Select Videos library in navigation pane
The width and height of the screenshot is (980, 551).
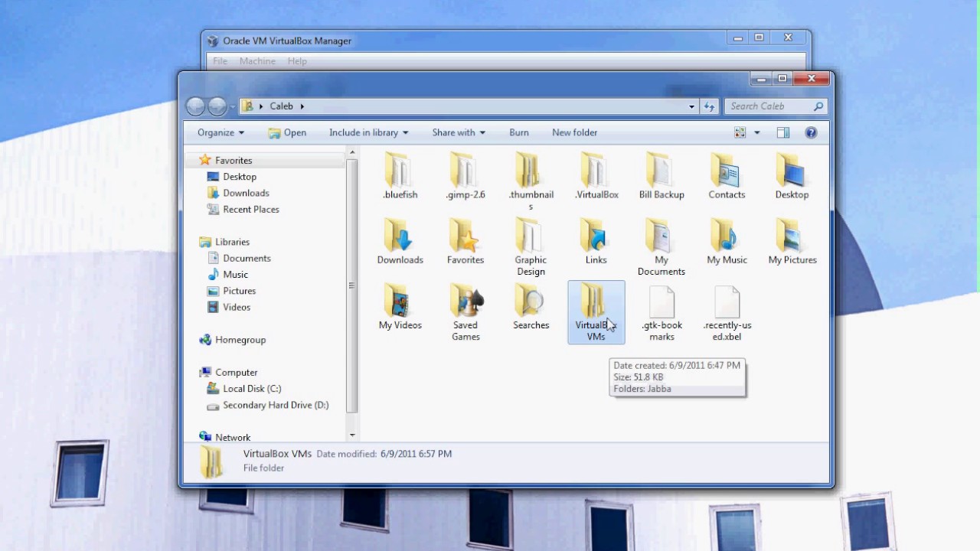[237, 307]
